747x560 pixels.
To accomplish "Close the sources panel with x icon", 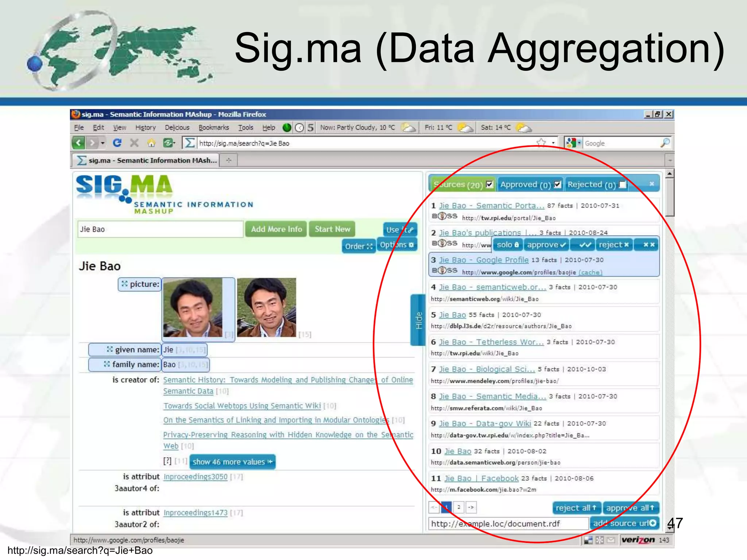I will pyautogui.click(x=651, y=184).
